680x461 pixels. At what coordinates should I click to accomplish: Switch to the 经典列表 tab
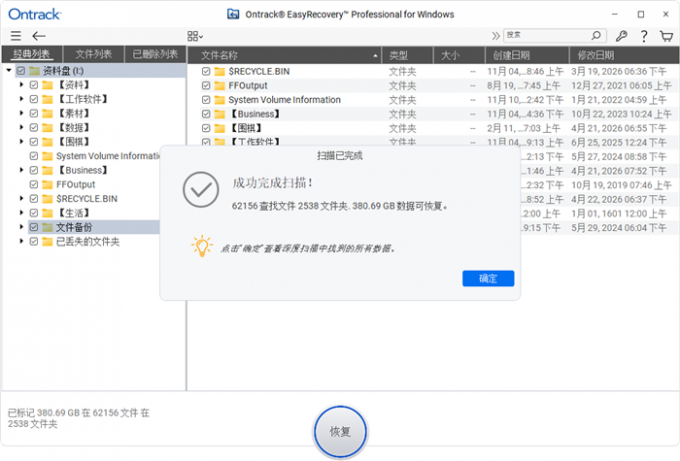(x=32, y=54)
